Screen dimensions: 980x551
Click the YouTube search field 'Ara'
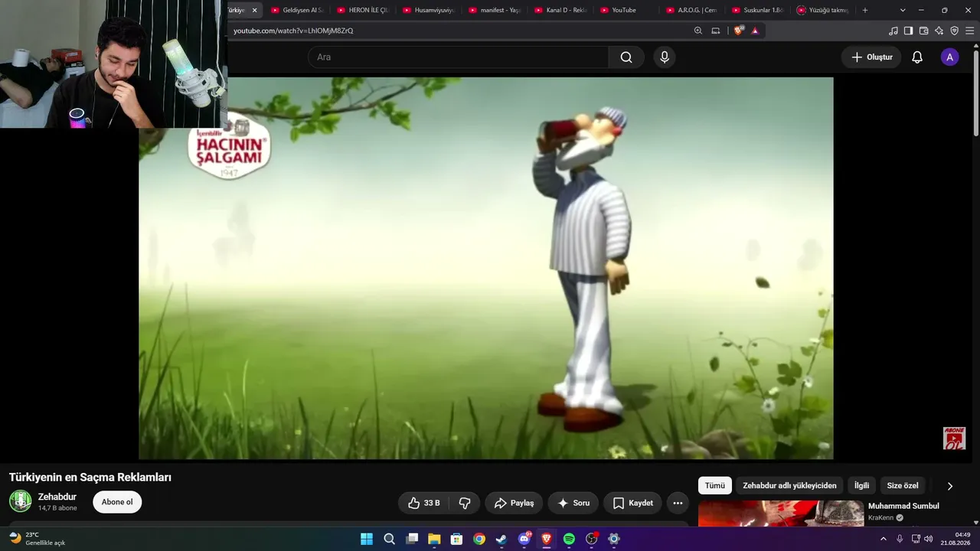[459, 57]
